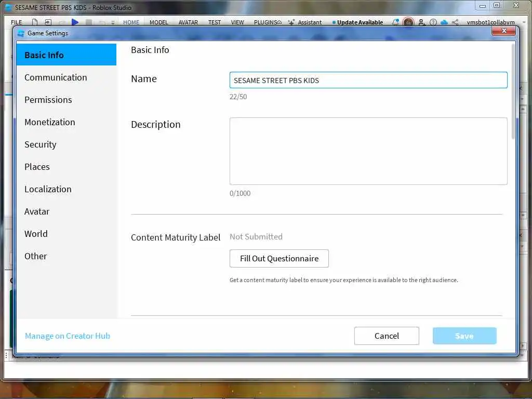
Task: Open the Localization settings page
Action: point(66,189)
